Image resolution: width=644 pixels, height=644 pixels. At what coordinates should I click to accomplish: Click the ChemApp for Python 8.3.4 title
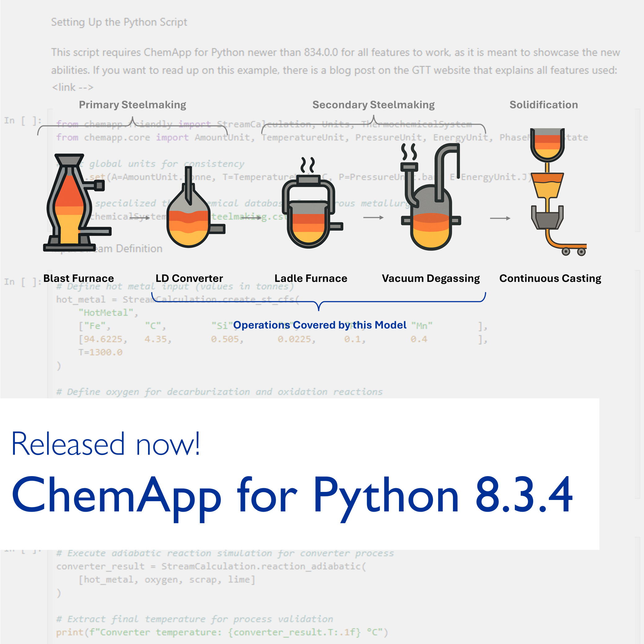(x=292, y=494)
